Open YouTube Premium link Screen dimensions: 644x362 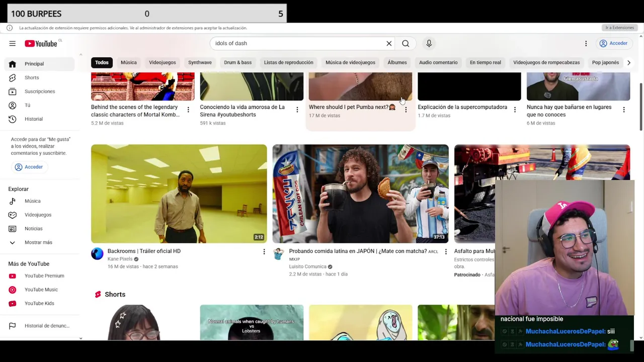point(40,276)
